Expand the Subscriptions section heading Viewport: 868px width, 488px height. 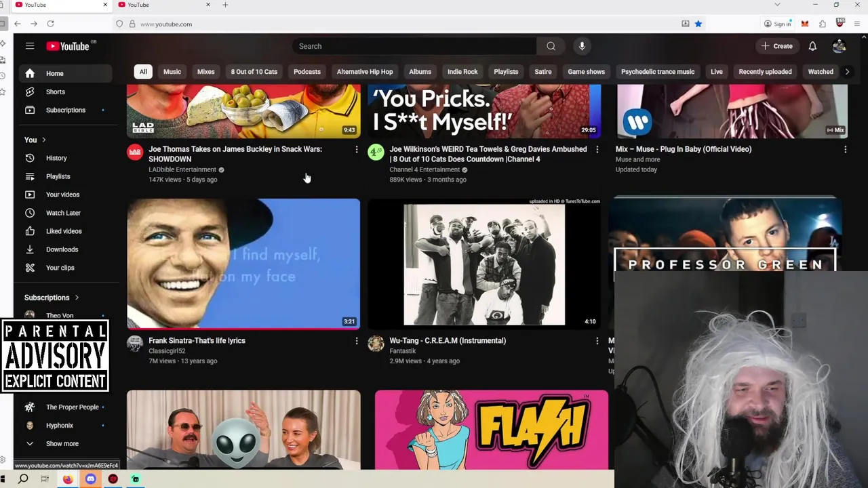pyautogui.click(x=52, y=298)
